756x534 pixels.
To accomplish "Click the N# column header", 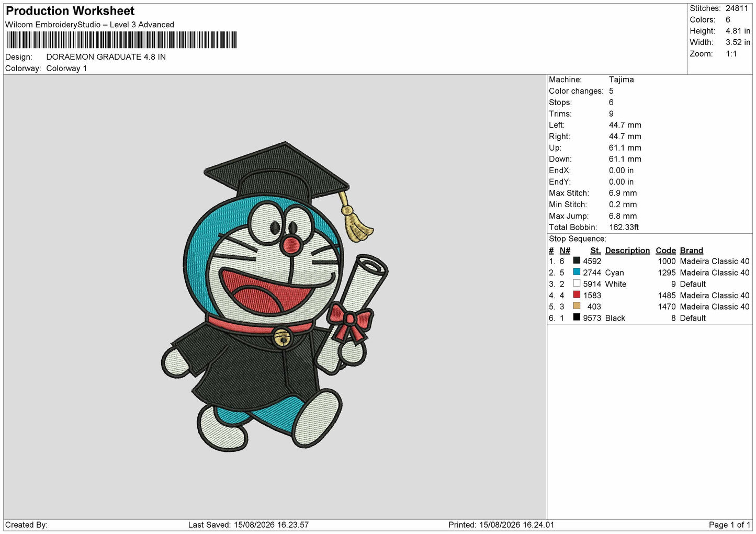I will 565,251.
